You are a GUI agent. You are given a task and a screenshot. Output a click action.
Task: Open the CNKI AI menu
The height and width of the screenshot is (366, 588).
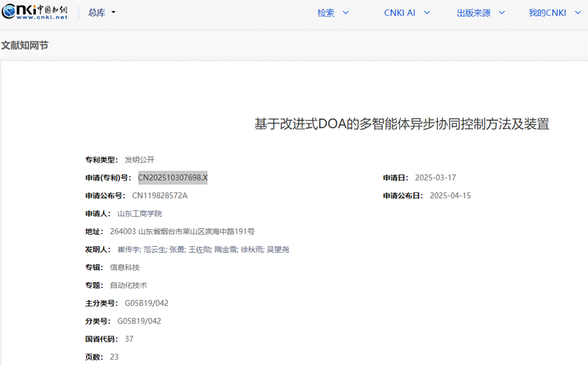pyautogui.click(x=407, y=12)
